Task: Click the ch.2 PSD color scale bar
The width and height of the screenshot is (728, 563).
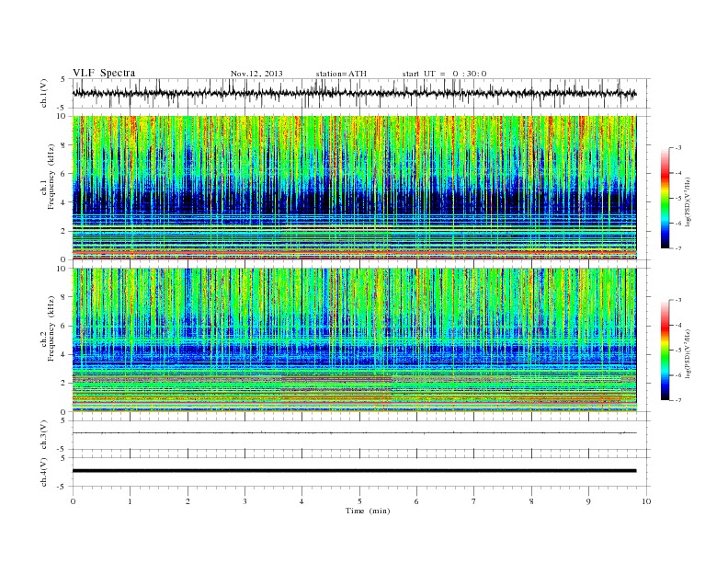Action: (665, 350)
